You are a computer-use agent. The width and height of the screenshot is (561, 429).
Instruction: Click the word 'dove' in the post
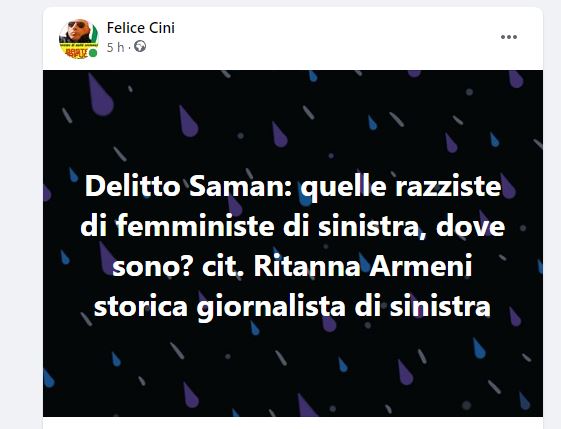(x=470, y=226)
